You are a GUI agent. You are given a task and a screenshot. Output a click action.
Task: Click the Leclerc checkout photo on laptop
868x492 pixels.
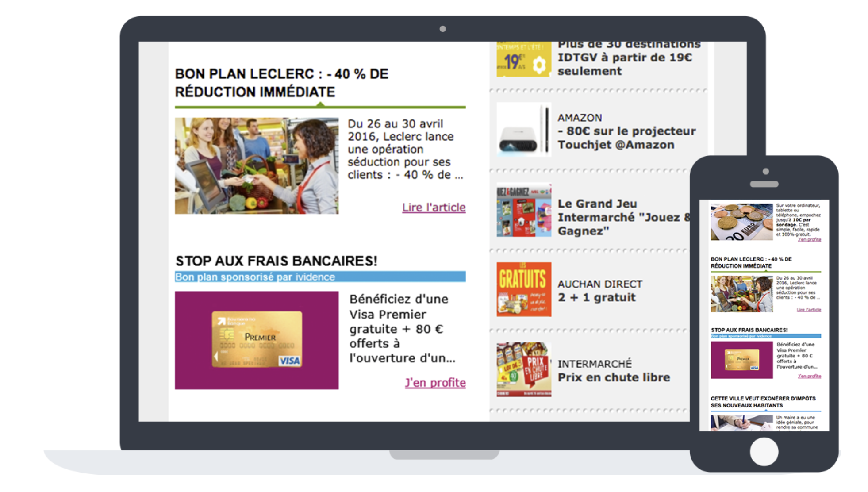[257, 166]
